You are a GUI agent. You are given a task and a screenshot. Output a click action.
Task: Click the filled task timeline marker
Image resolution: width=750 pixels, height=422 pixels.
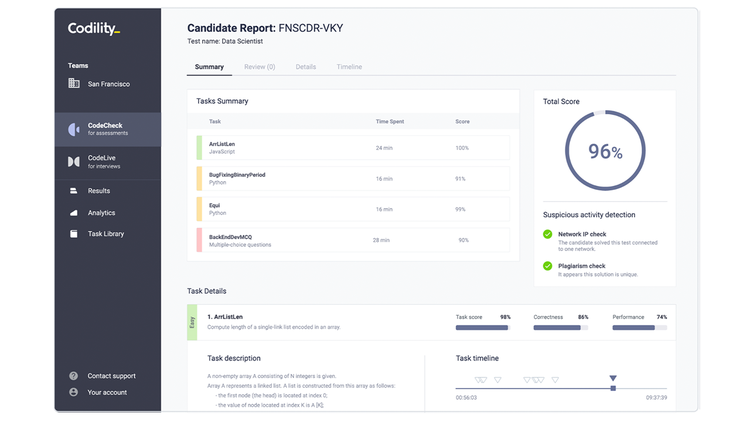tap(613, 378)
